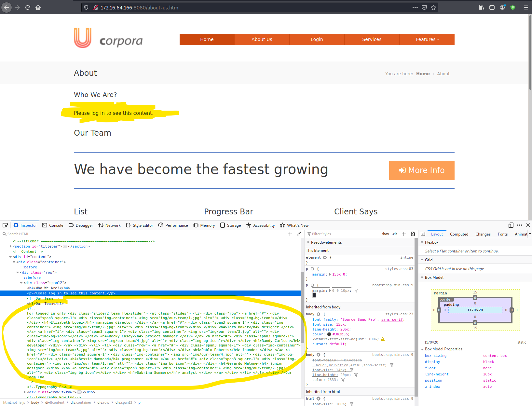
Task: Click the URL address bar
Action: (x=254, y=7)
